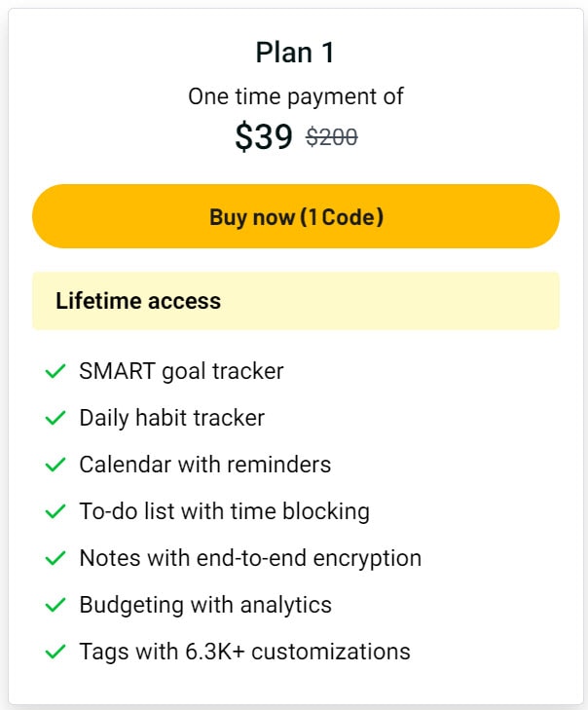
Task: Click the Notes with end-to-end encryption text
Action: tap(250, 559)
